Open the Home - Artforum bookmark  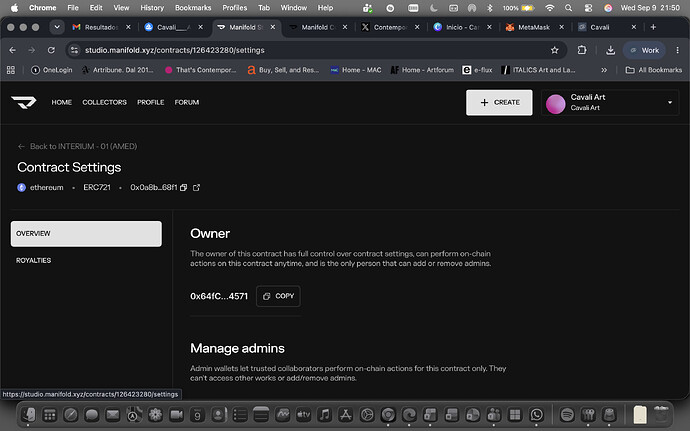[x=422, y=70]
